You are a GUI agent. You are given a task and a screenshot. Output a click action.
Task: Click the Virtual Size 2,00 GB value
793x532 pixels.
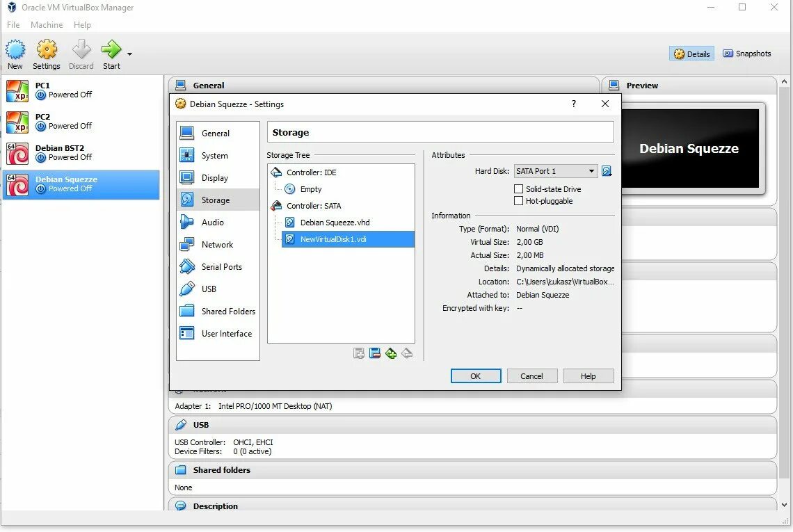(x=529, y=242)
